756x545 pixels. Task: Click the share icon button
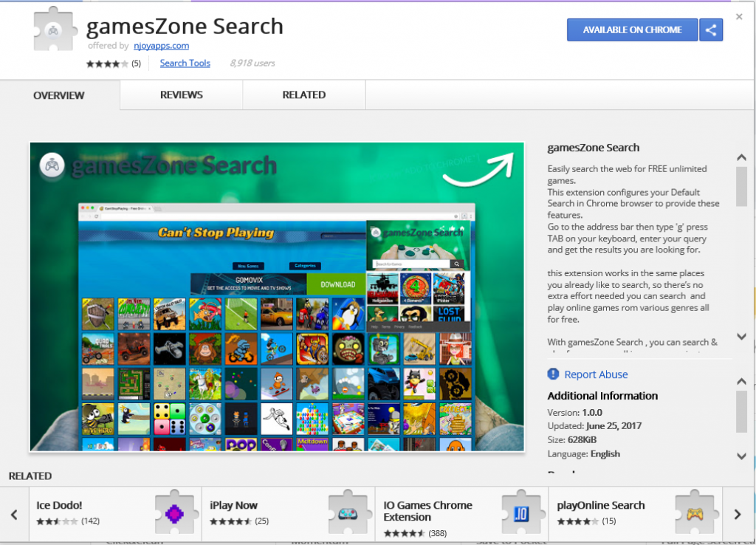pos(711,30)
